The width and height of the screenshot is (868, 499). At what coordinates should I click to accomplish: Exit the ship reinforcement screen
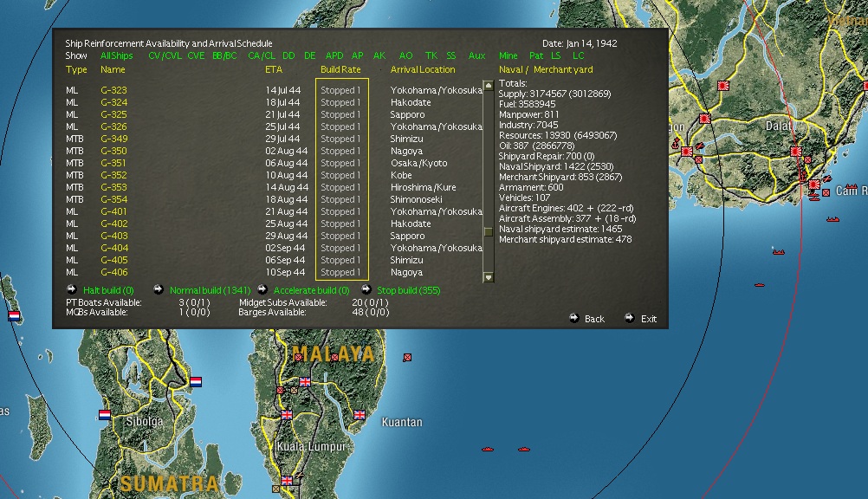click(648, 319)
